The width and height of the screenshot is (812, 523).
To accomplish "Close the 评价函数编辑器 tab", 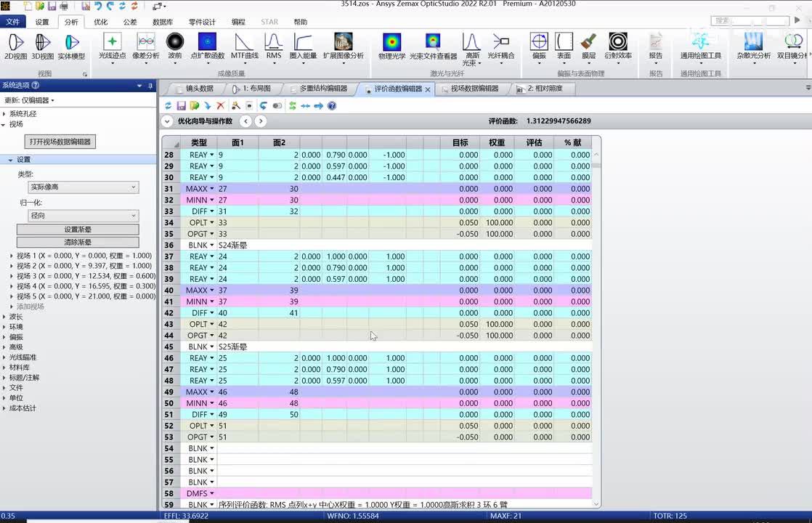I will click(x=428, y=89).
